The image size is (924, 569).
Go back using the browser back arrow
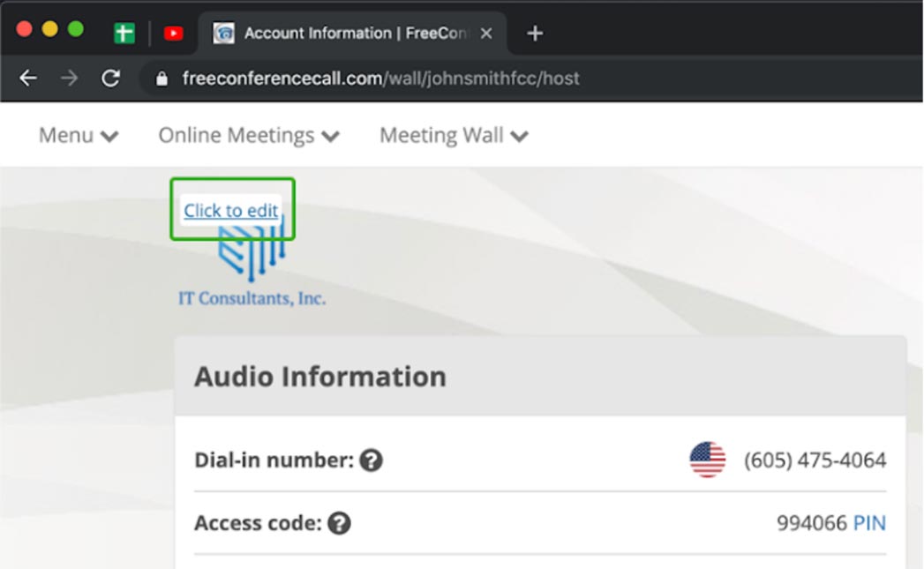(28, 79)
